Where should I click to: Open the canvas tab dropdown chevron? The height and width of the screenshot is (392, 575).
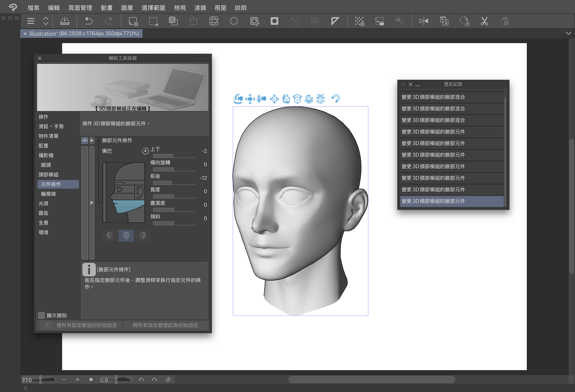pyautogui.click(x=568, y=33)
